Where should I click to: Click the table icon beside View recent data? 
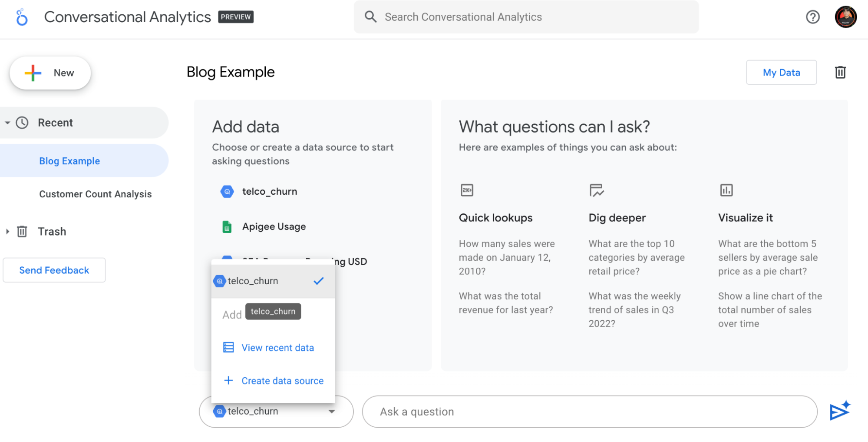tap(228, 347)
